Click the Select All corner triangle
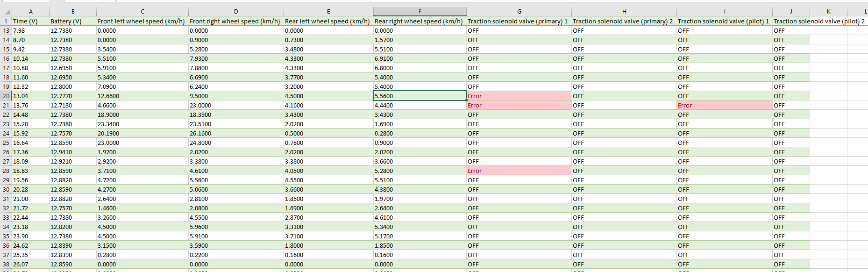 click(7, 12)
